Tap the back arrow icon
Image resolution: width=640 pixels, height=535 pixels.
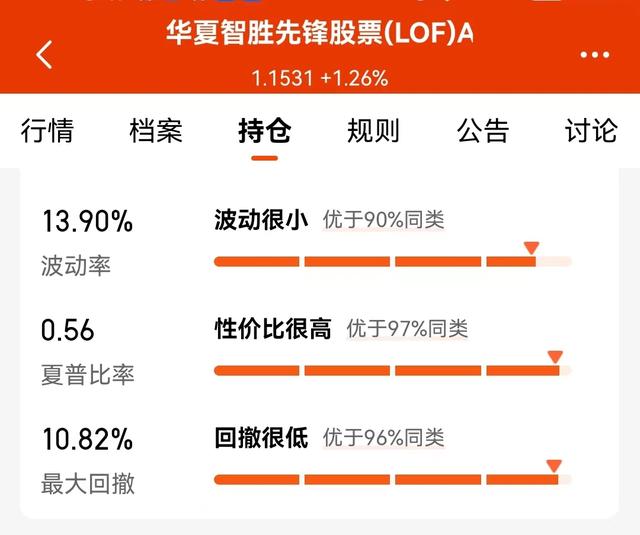pyautogui.click(x=44, y=55)
